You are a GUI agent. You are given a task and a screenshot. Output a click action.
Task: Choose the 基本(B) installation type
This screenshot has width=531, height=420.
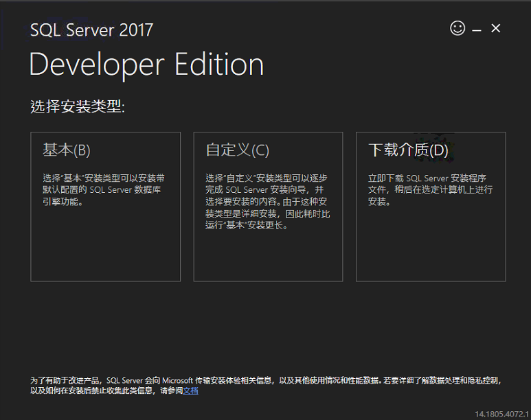coord(105,207)
